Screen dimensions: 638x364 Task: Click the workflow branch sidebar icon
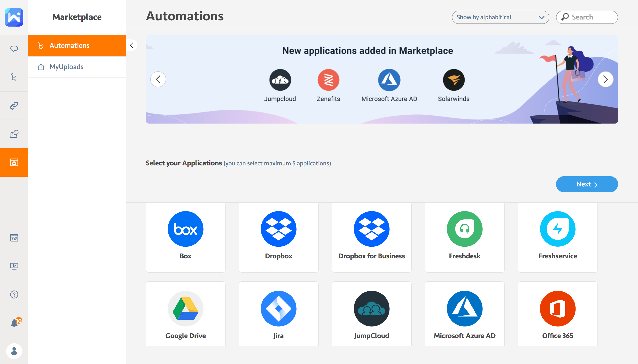click(14, 77)
